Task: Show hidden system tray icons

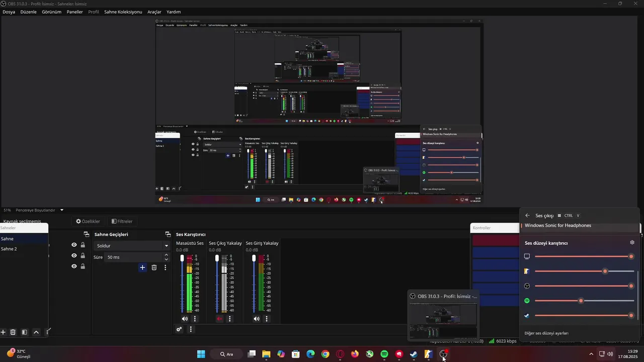Action: [x=591, y=354]
